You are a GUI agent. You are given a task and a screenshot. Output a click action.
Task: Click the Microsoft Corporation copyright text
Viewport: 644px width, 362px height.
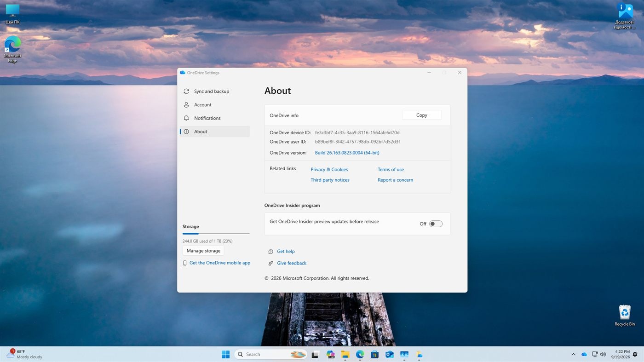pyautogui.click(x=317, y=278)
